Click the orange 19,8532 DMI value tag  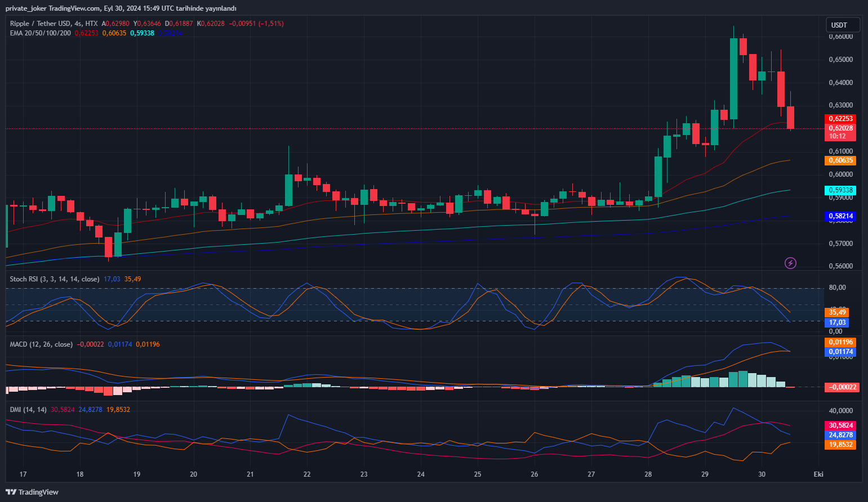tap(841, 445)
